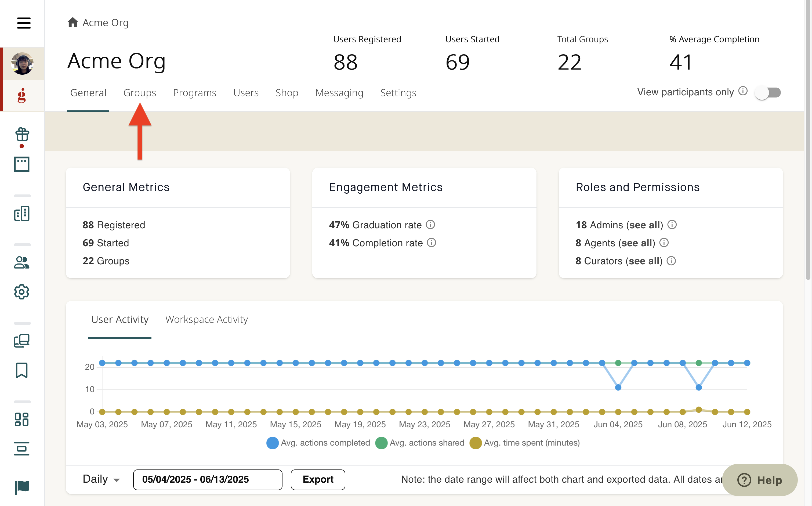Click the user profile avatar
Image resolution: width=812 pixels, height=506 pixels.
(22, 63)
